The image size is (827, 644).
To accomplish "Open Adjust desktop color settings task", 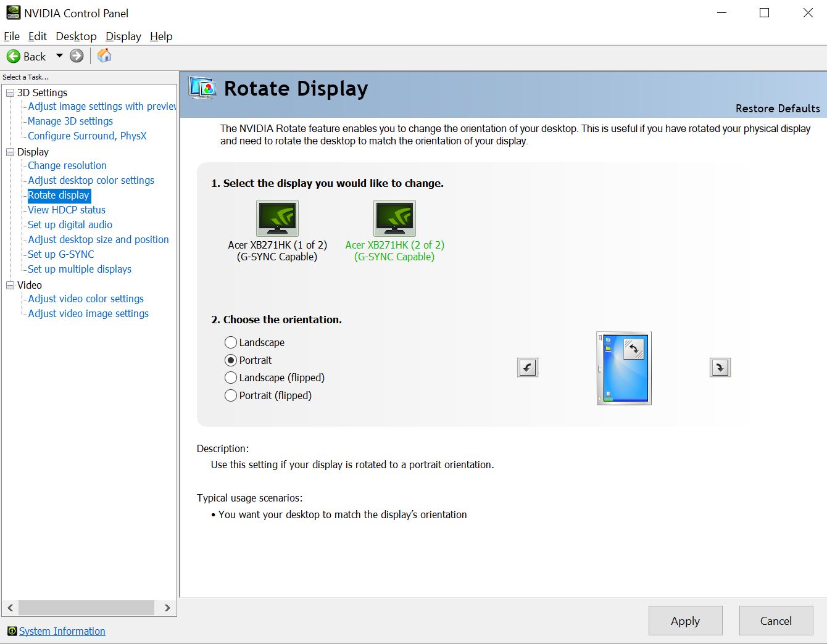I will point(91,180).
